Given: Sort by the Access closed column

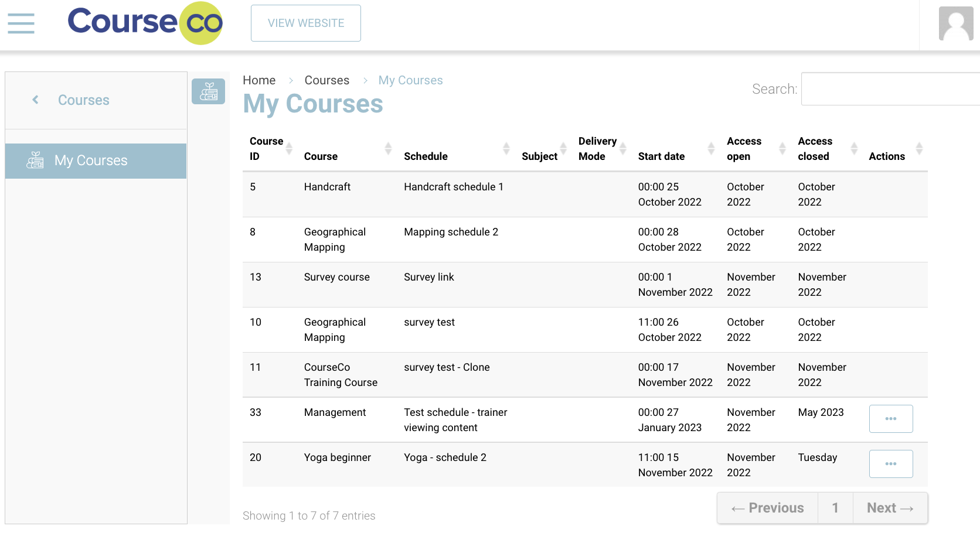Looking at the screenshot, I should [x=853, y=149].
